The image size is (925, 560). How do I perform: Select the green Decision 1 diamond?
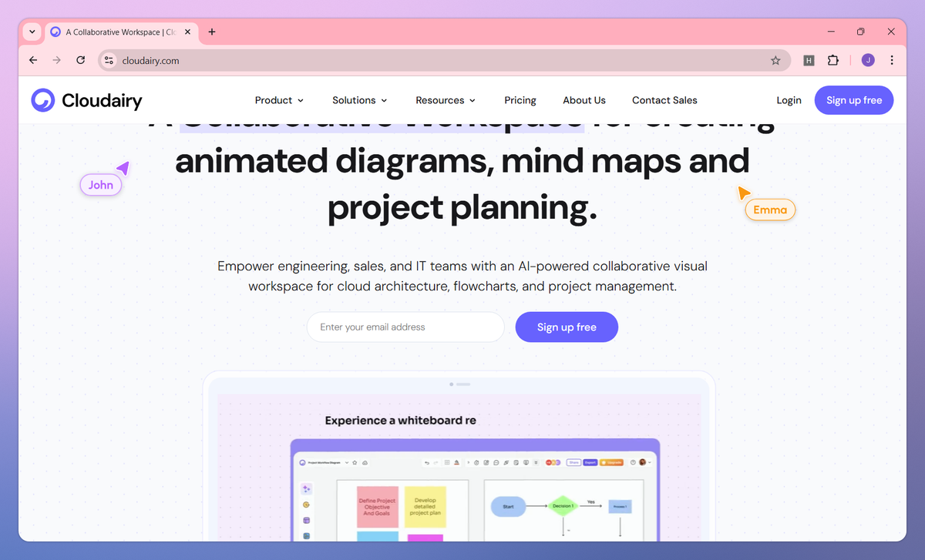(x=563, y=506)
